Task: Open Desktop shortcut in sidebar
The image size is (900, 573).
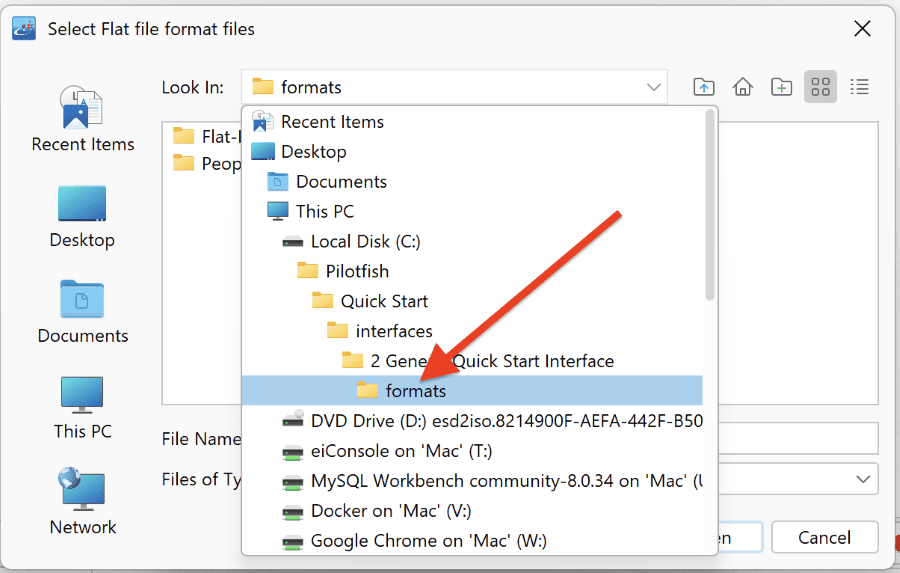Action: pos(82,216)
